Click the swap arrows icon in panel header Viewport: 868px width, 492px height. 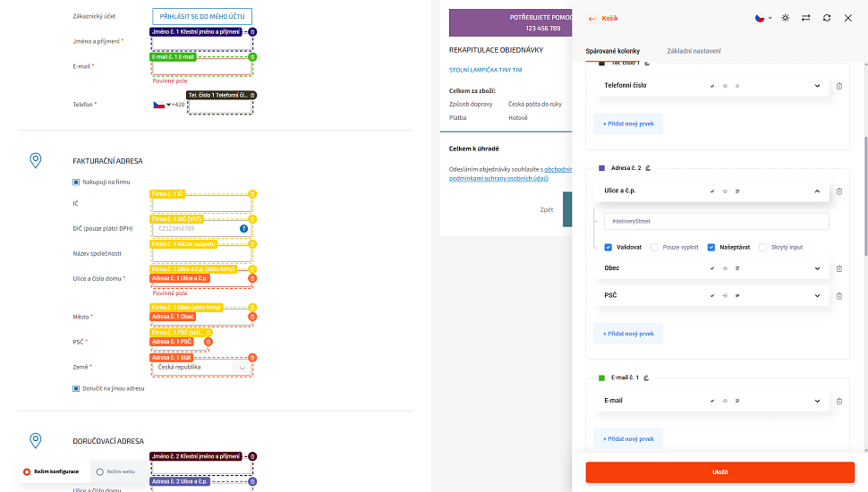pyautogui.click(x=806, y=18)
